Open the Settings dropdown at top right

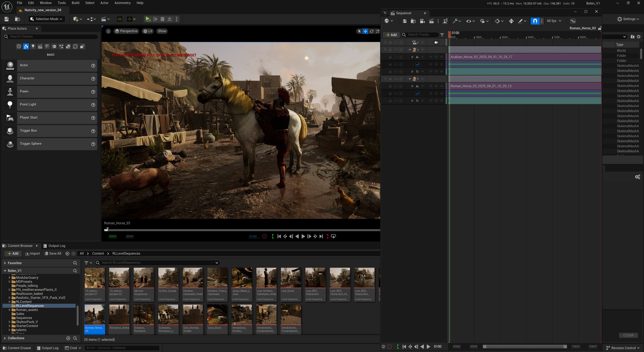pyautogui.click(x=628, y=19)
